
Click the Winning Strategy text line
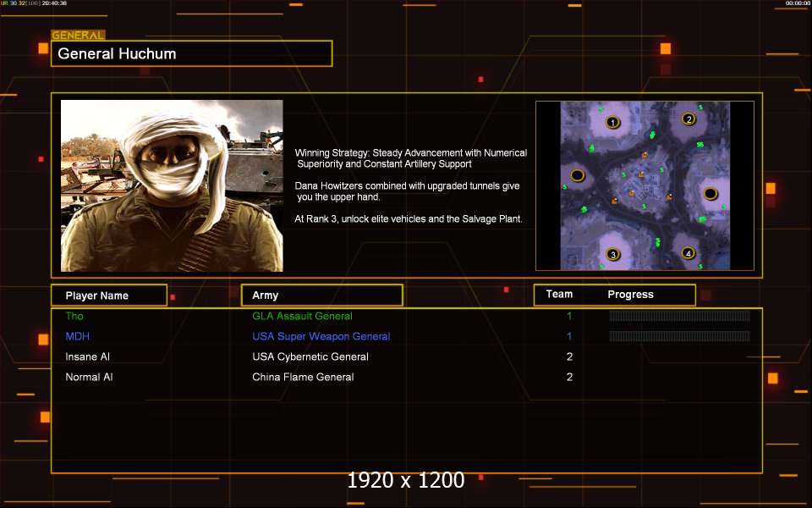[x=411, y=158]
